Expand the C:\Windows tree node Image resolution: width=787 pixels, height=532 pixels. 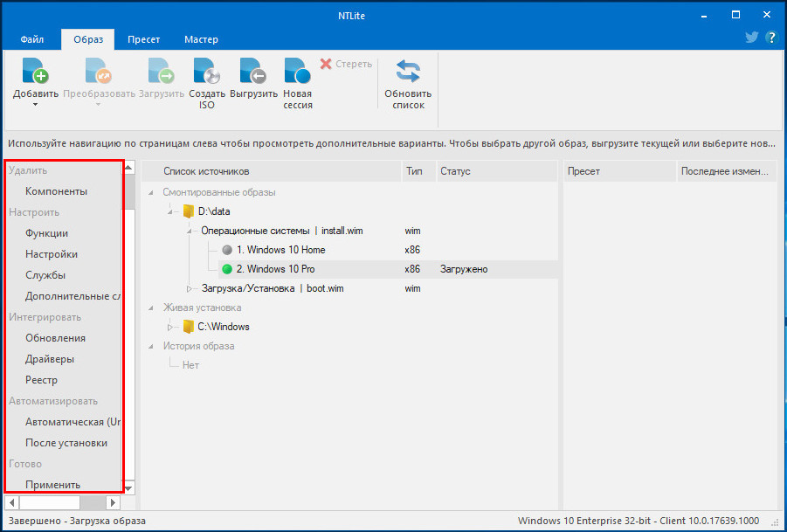(170, 328)
